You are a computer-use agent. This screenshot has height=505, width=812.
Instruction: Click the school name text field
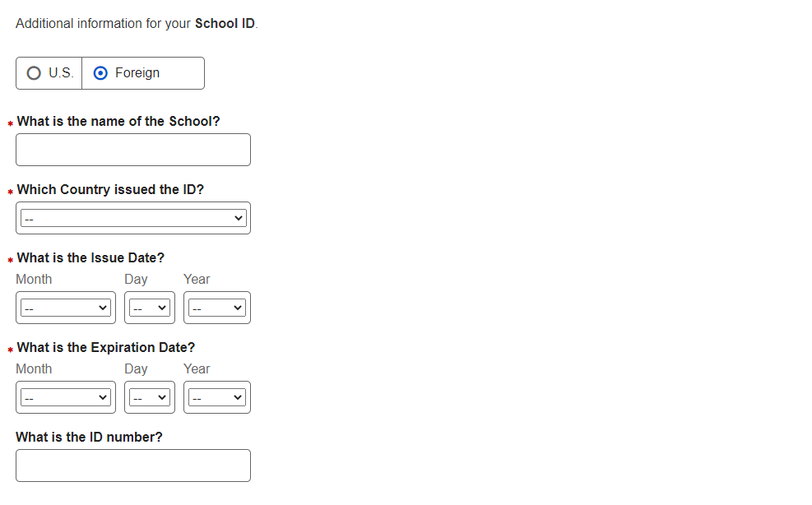click(x=133, y=150)
